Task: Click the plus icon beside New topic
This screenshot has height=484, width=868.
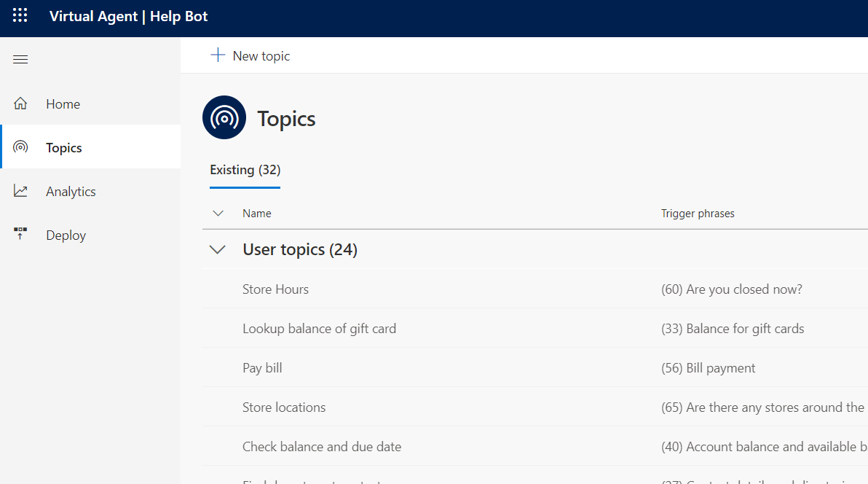Action: [x=218, y=55]
